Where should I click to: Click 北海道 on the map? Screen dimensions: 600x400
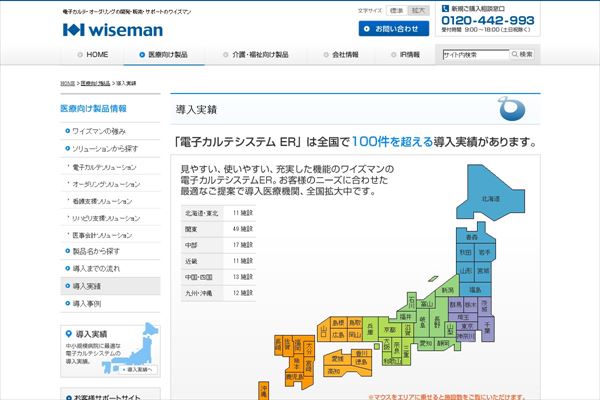pos(490,199)
